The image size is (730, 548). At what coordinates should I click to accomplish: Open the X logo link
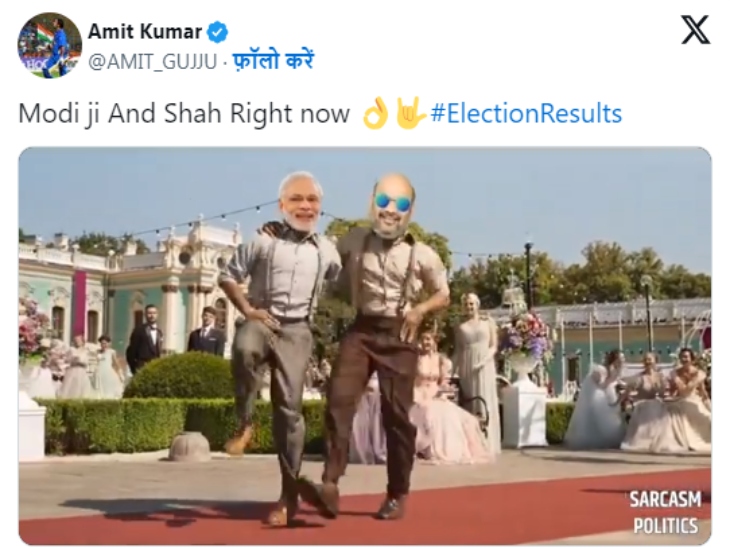[695, 30]
